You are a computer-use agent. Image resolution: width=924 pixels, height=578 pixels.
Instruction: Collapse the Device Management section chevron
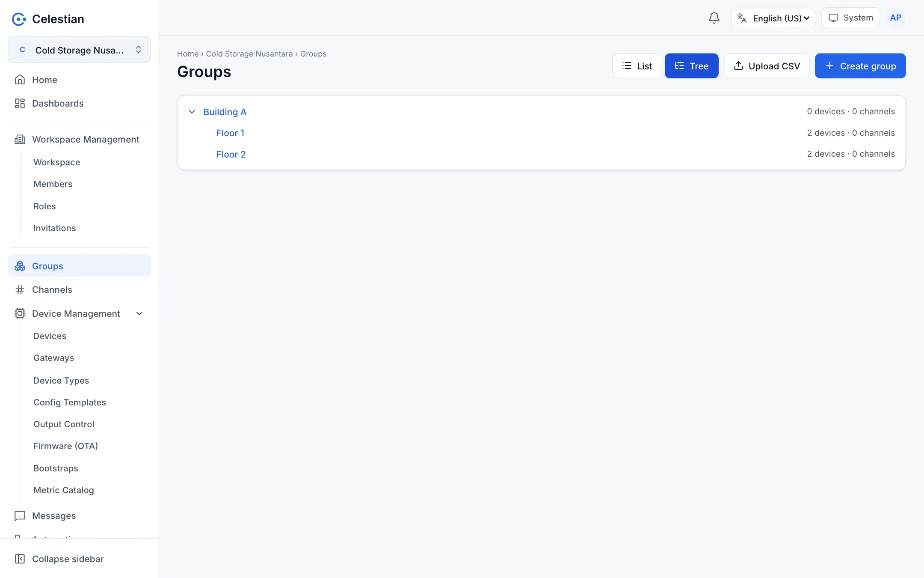(x=139, y=313)
